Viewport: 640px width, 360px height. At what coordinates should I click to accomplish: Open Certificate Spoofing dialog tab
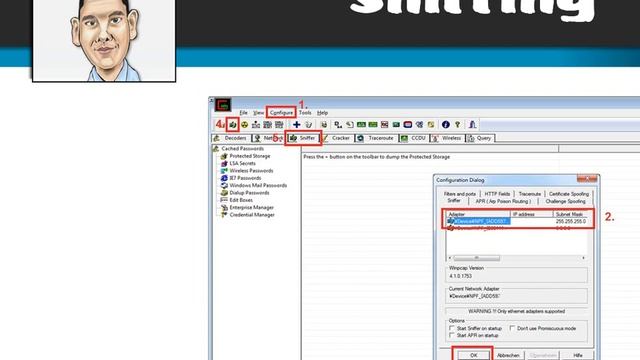[x=569, y=194]
